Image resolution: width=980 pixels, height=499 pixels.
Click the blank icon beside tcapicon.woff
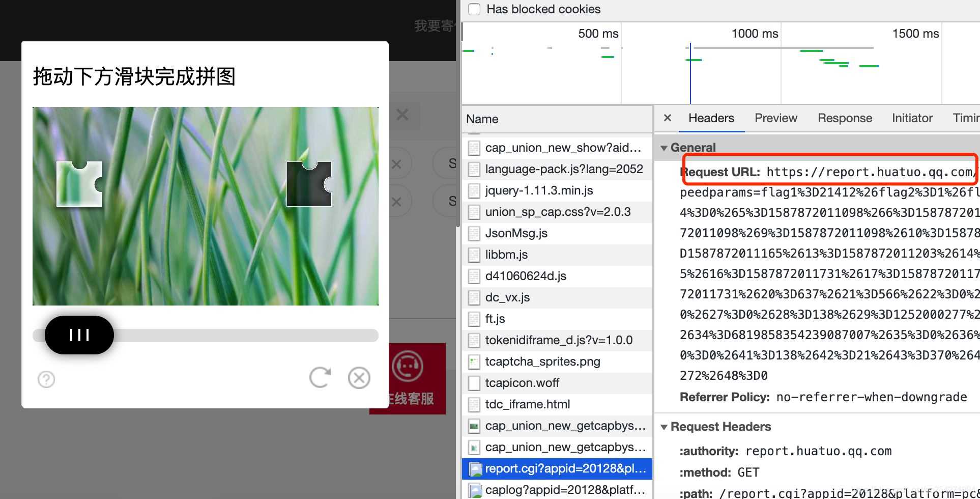tap(474, 383)
